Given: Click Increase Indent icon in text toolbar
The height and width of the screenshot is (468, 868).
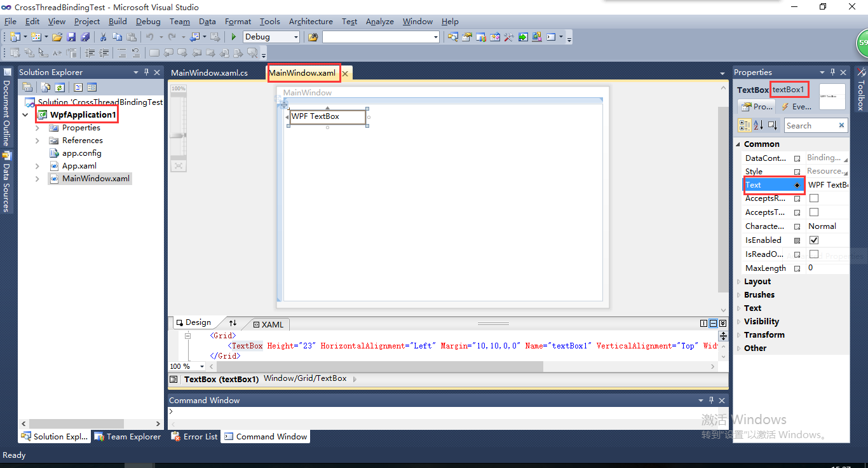Looking at the screenshot, I should tap(104, 53).
